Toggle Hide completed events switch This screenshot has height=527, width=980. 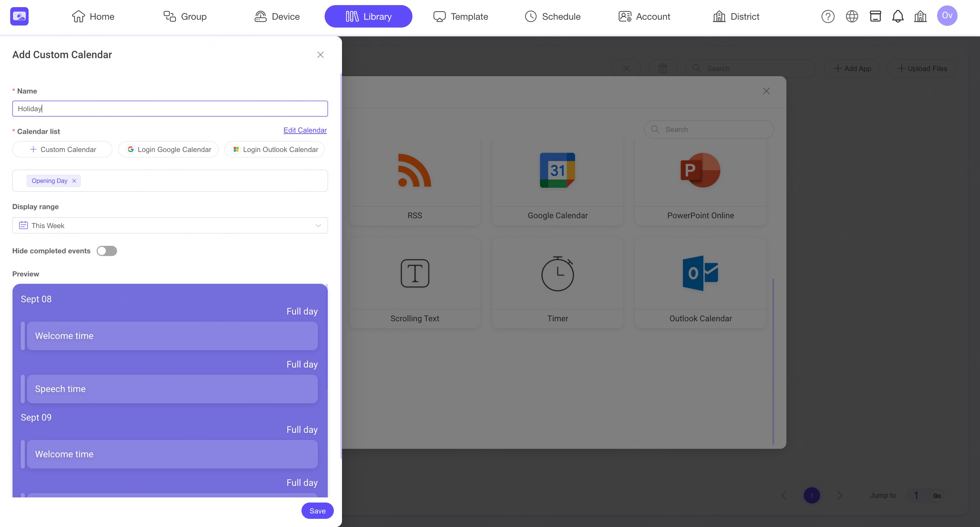click(107, 251)
